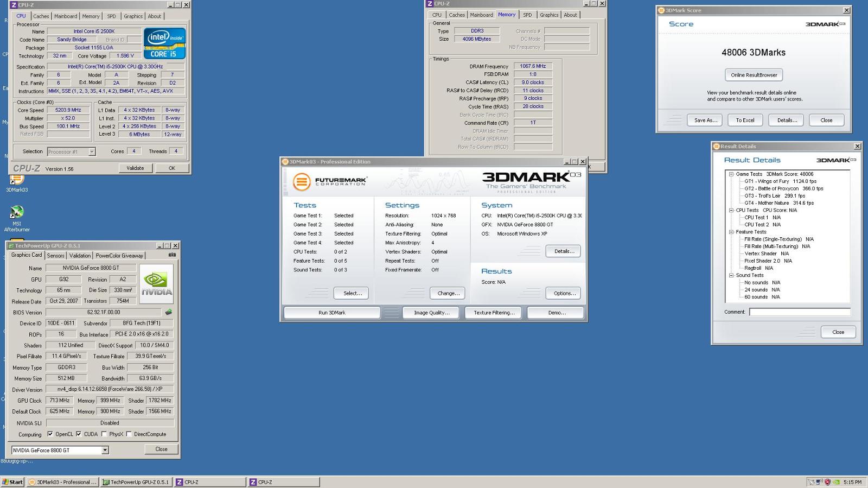Collapse the CPU Tests tree node
Screen dimensions: 868x488
(731, 210)
